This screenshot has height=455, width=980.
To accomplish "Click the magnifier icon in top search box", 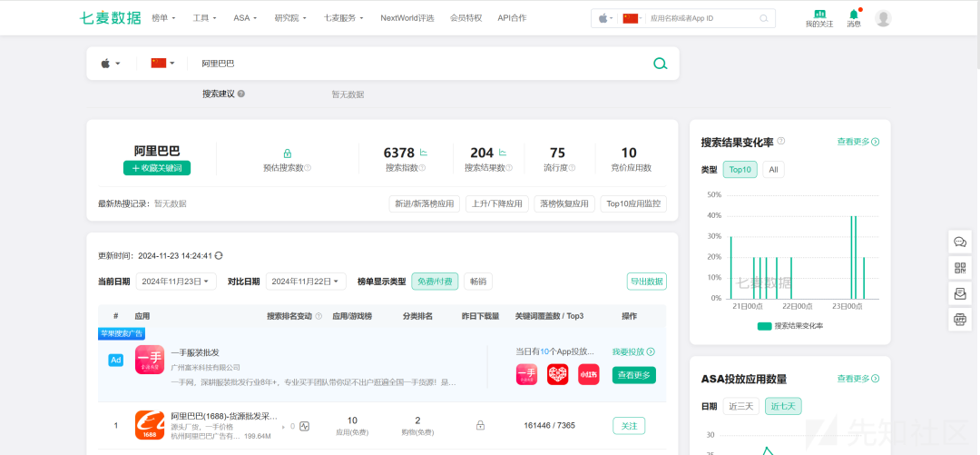I will click(x=764, y=19).
